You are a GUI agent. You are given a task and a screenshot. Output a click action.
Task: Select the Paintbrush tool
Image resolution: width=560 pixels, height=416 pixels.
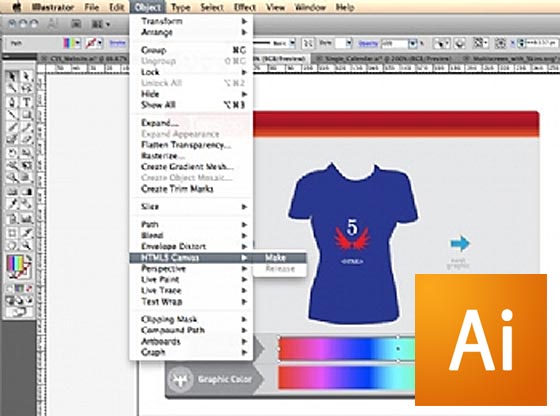click(12, 127)
